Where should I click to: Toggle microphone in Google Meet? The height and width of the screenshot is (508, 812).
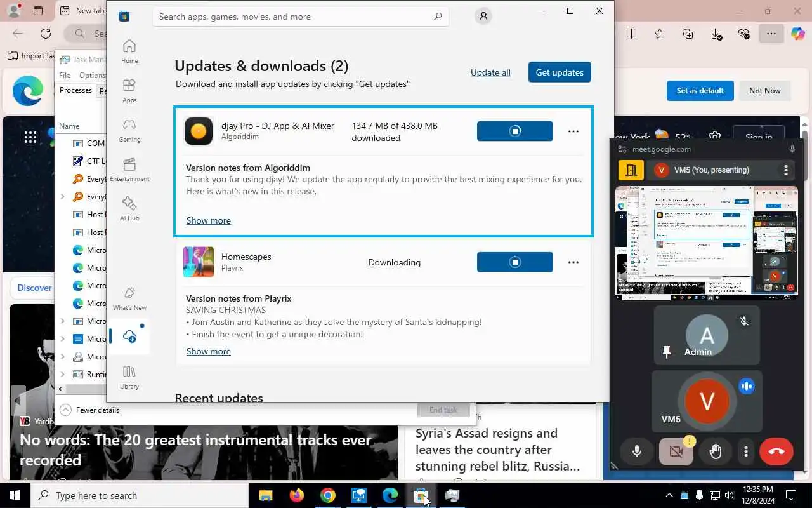[x=637, y=451]
